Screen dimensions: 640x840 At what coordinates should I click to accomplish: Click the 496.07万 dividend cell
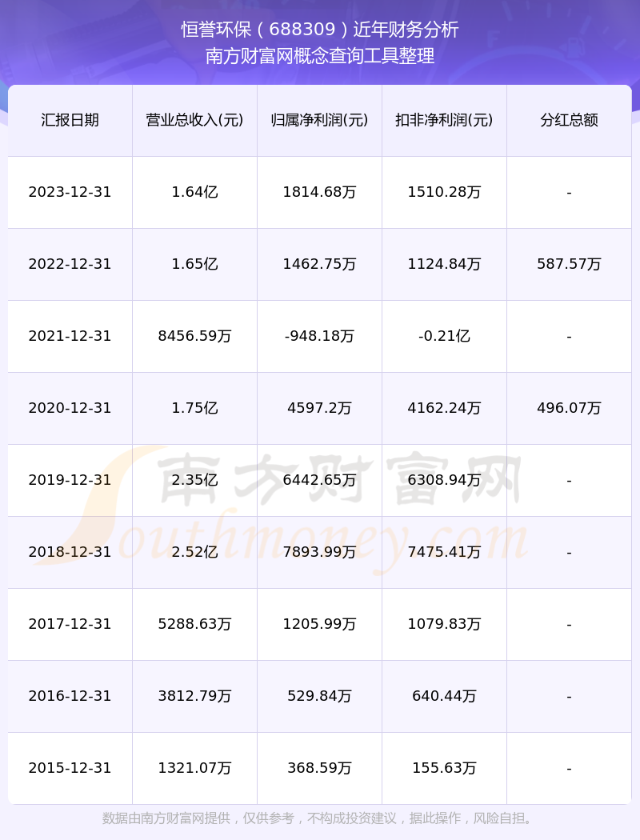tap(570, 408)
